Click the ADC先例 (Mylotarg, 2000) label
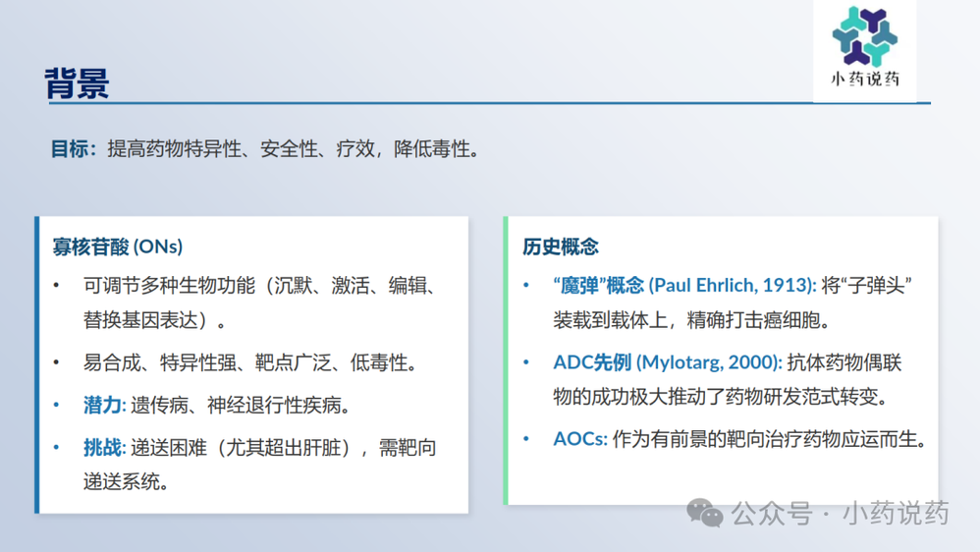This screenshot has width=980, height=552. pyautogui.click(x=668, y=362)
